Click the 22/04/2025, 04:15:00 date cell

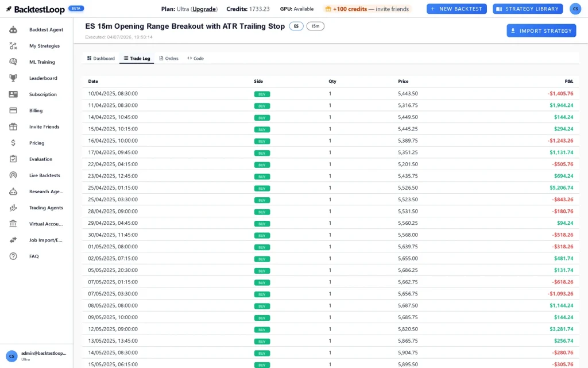[113, 164]
